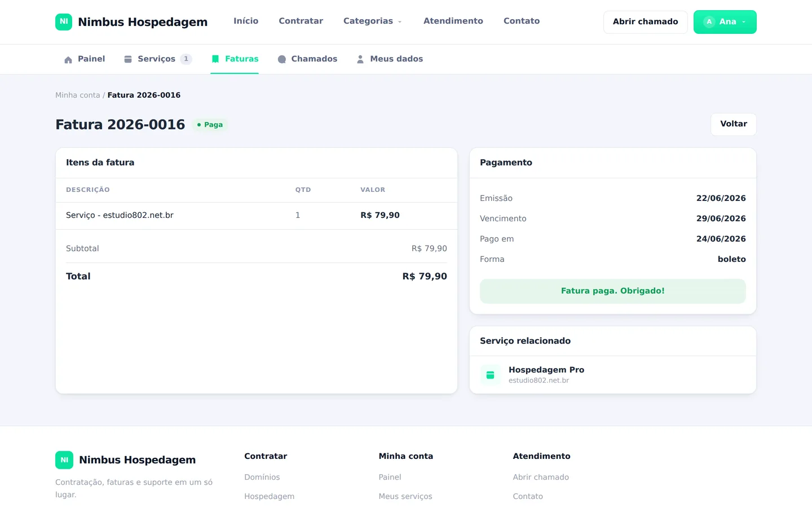Click the Vencimento date "29/06/2026"
Image resolution: width=812 pixels, height=508 pixels.
[x=721, y=219]
